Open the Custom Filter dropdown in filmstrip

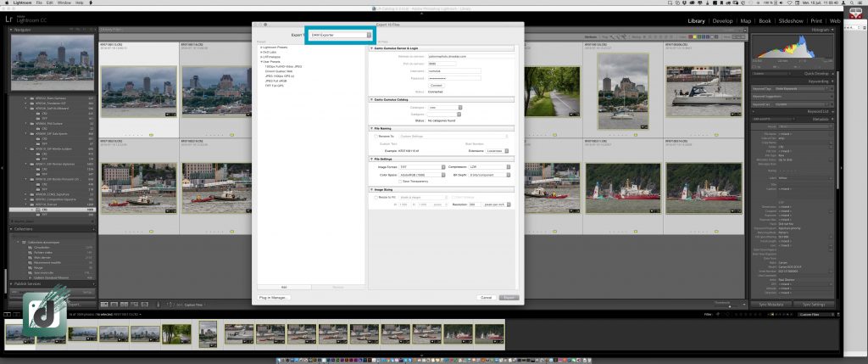tap(815, 314)
